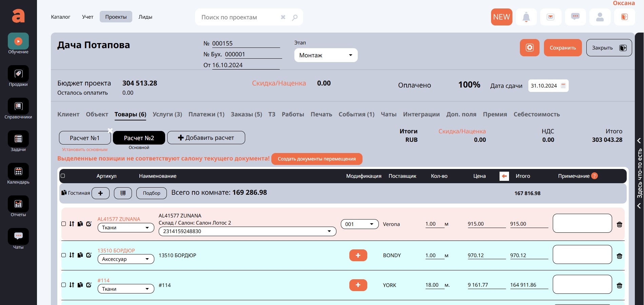Click Создать документы перемещения button
644x305 pixels.
point(316,159)
